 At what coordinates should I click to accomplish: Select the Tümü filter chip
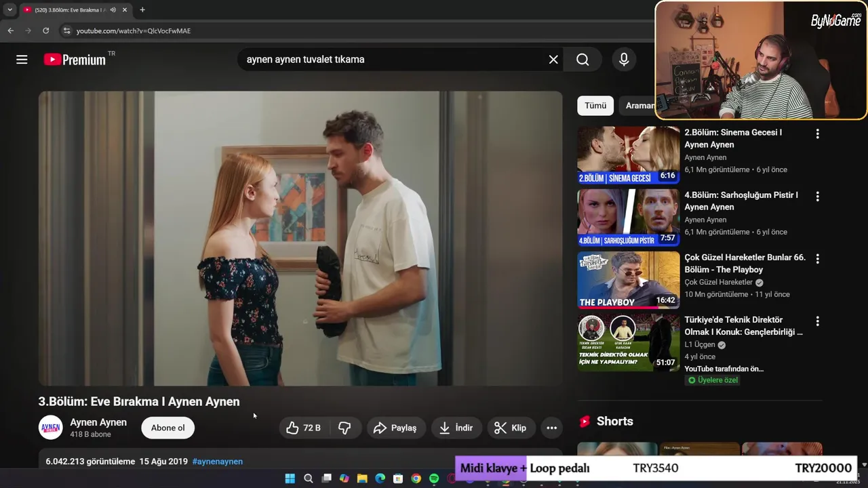pyautogui.click(x=595, y=106)
